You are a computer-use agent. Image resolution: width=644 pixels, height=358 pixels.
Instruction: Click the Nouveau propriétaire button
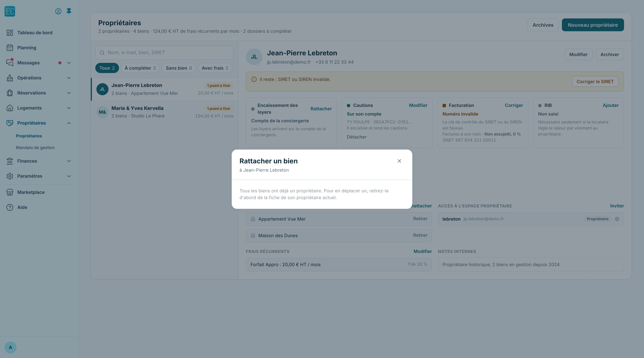click(x=593, y=25)
